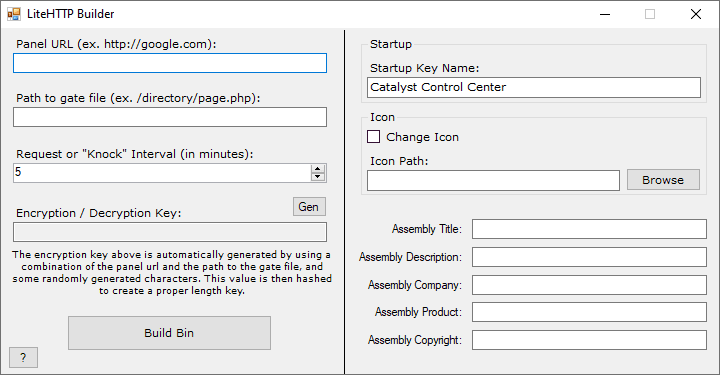The image size is (720, 375).
Task: Edit the Startup Key Name field
Action: click(x=534, y=87)
